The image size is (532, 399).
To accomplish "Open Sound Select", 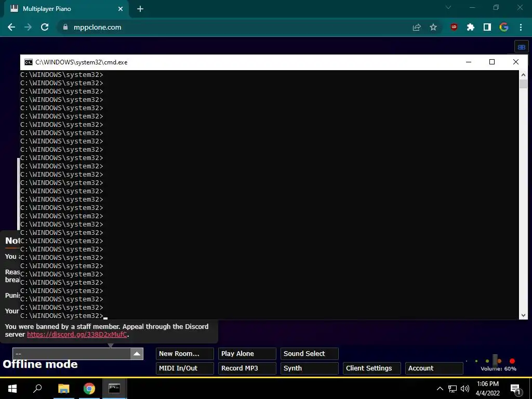I will tap(310, 353).
